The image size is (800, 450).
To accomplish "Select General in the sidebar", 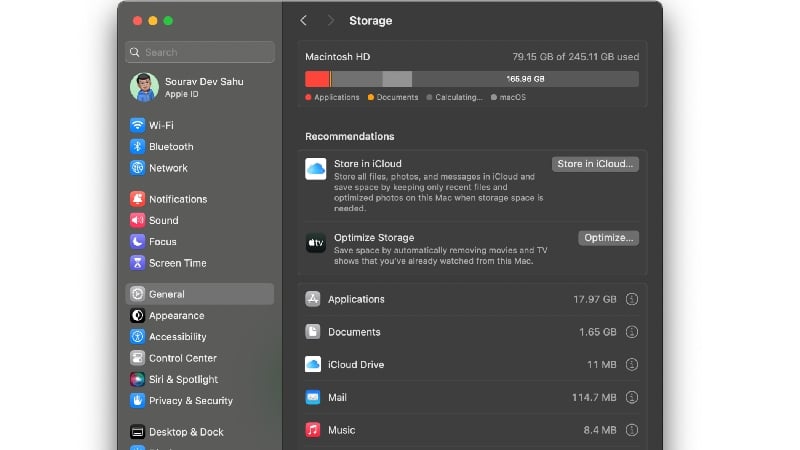I will point(199,294).
